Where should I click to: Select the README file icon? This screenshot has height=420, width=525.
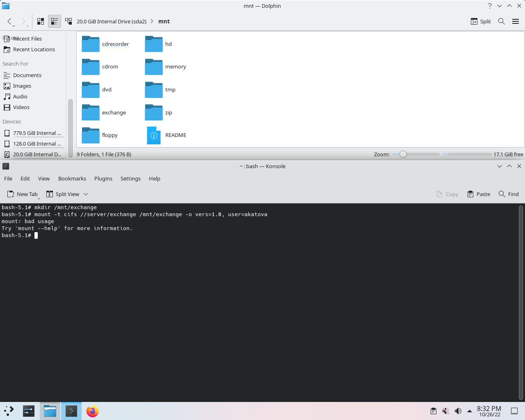[154, 135]
